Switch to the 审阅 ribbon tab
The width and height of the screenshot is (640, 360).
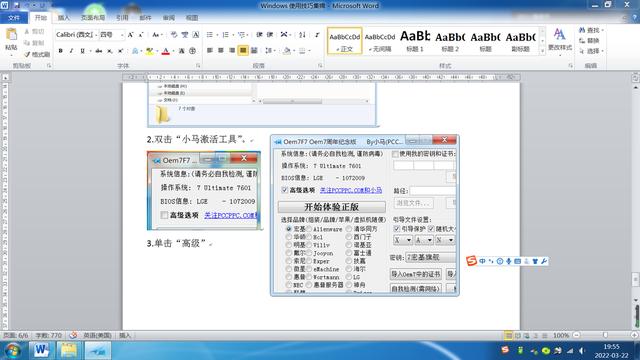coord(169,18)
